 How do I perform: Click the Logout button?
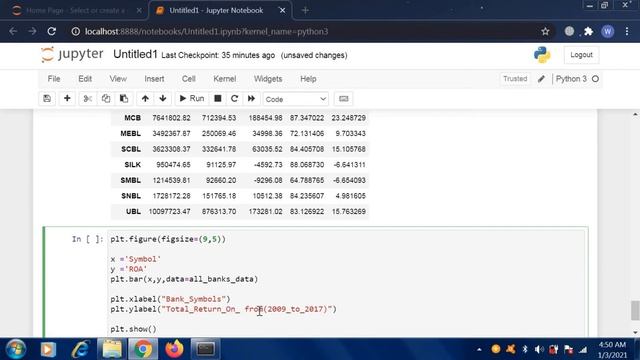[581, 55]
